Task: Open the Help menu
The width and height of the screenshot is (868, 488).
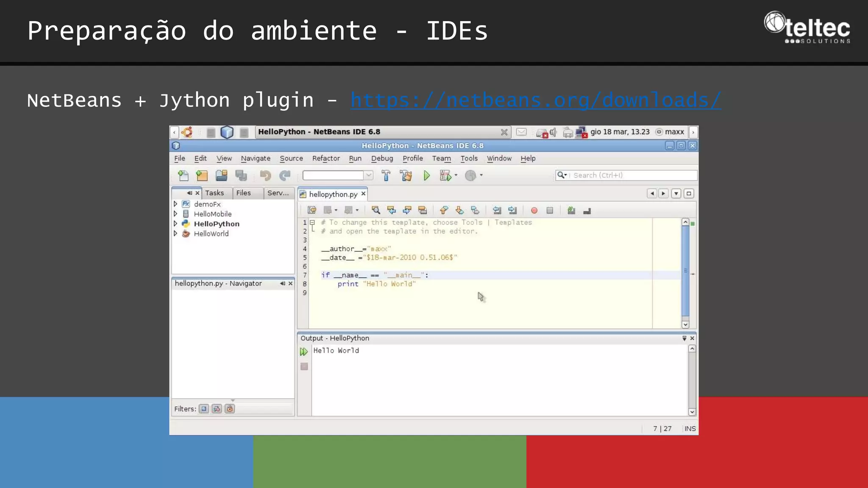Action: [528, 158]
